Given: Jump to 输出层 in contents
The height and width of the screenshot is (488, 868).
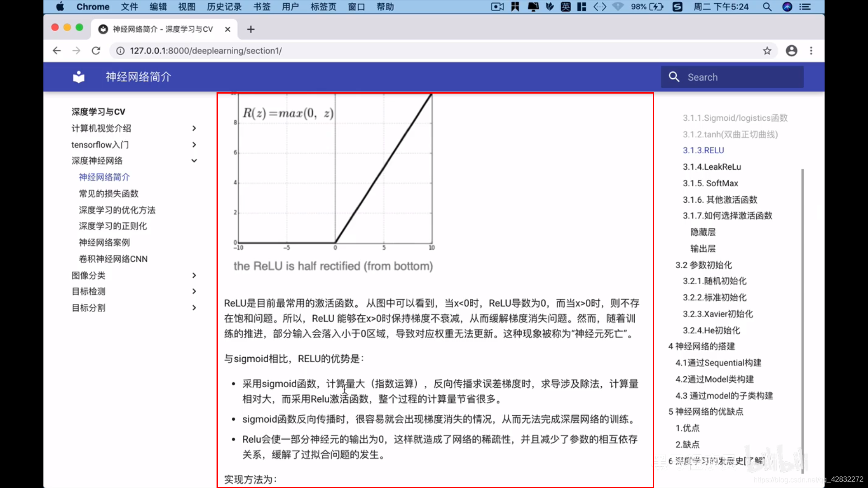Looking at the screenshot, I should [703, 249].
